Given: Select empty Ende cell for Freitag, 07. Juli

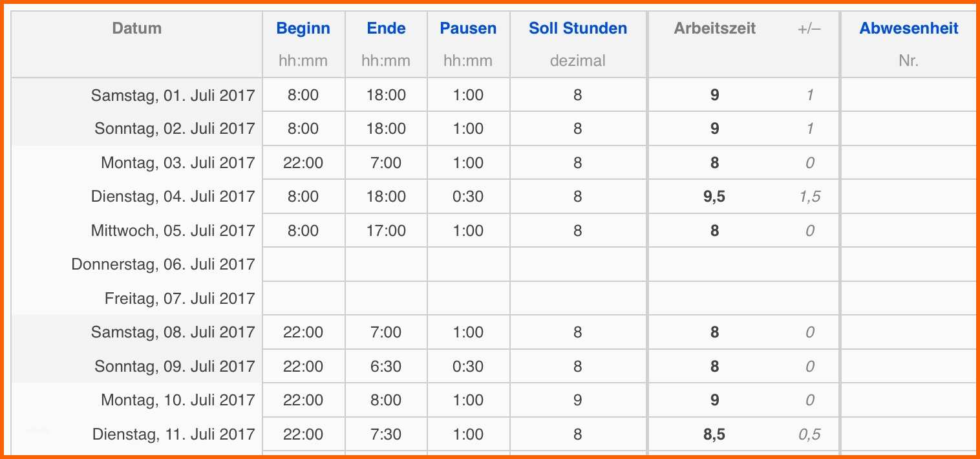Looking at the screenshot, I should tap(386, 299).
